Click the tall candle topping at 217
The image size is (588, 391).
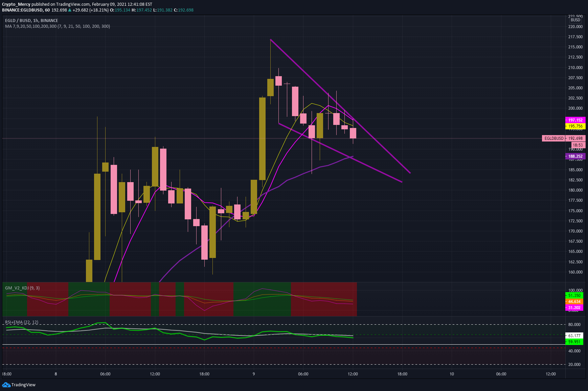tap(270, 87)
